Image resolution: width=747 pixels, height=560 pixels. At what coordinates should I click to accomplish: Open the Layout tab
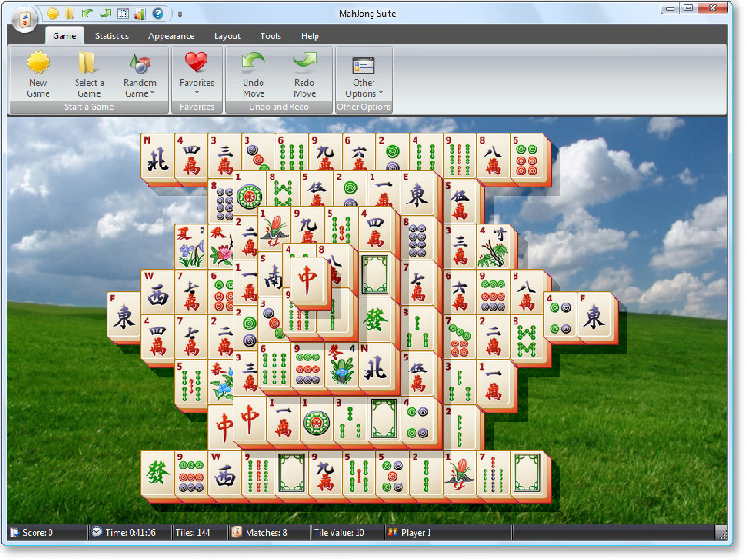227,36
